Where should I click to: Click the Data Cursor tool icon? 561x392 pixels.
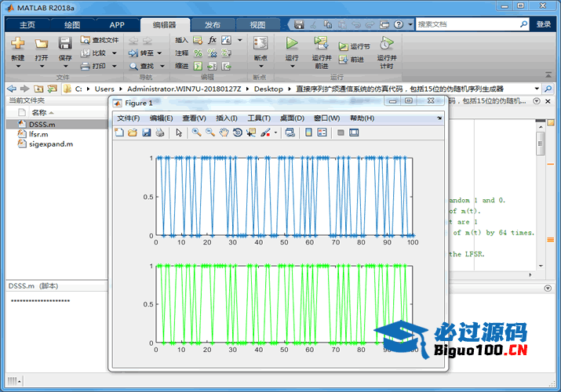pyautogui.click(x=250, y=132)
